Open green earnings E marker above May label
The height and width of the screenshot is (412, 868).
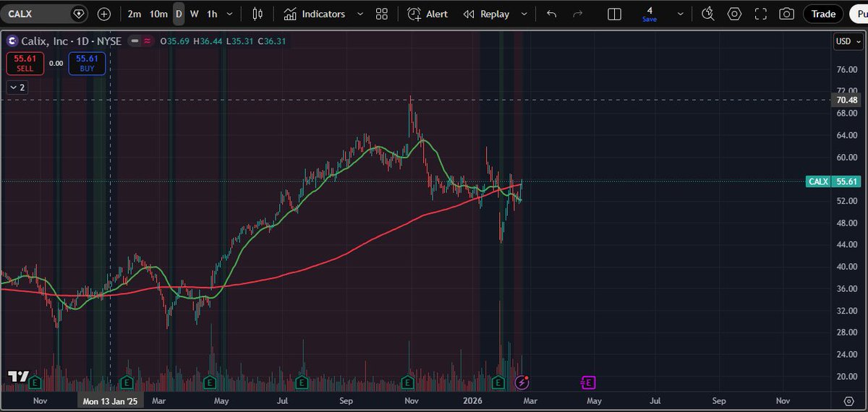click(x=210, y=381)
